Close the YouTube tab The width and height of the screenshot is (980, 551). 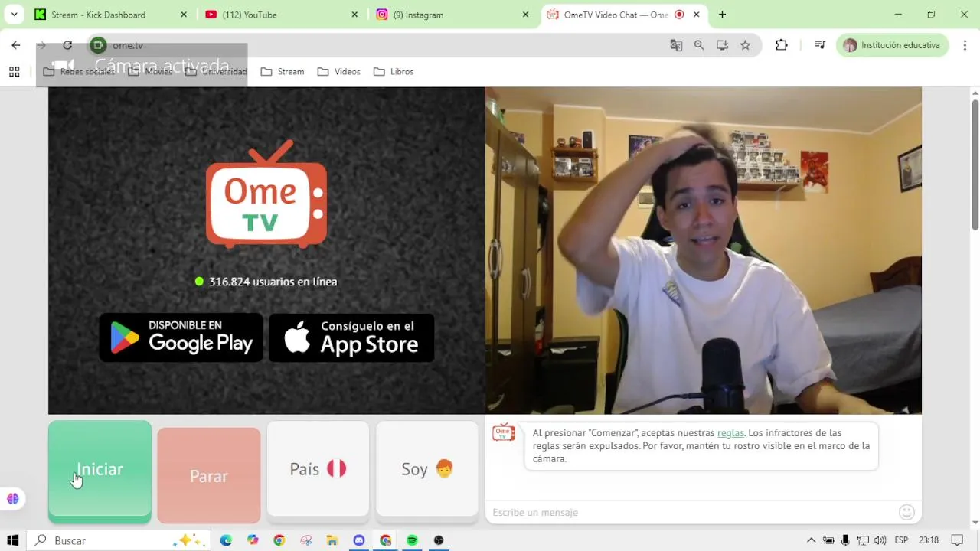point(354,15)
